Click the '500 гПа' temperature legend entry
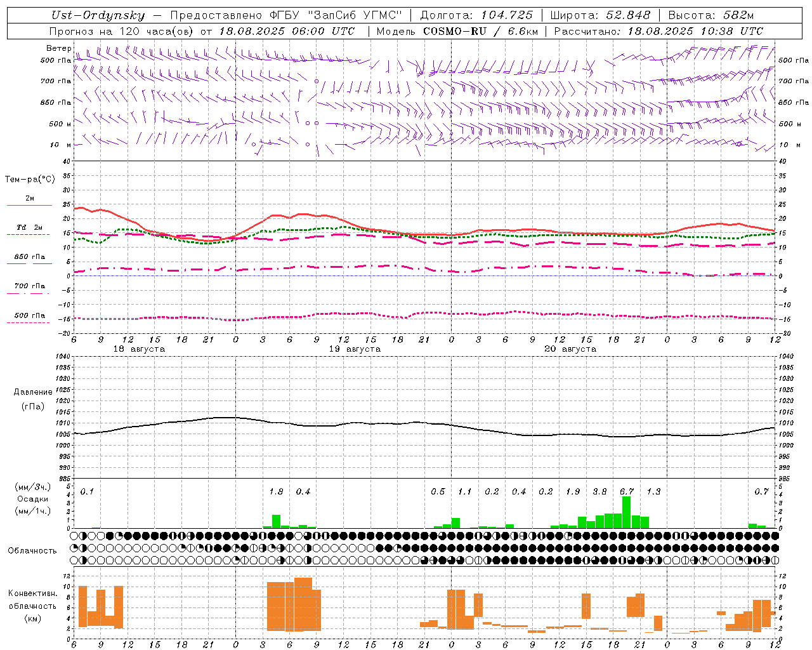The image size is (812, 650). tap(29, 315)
